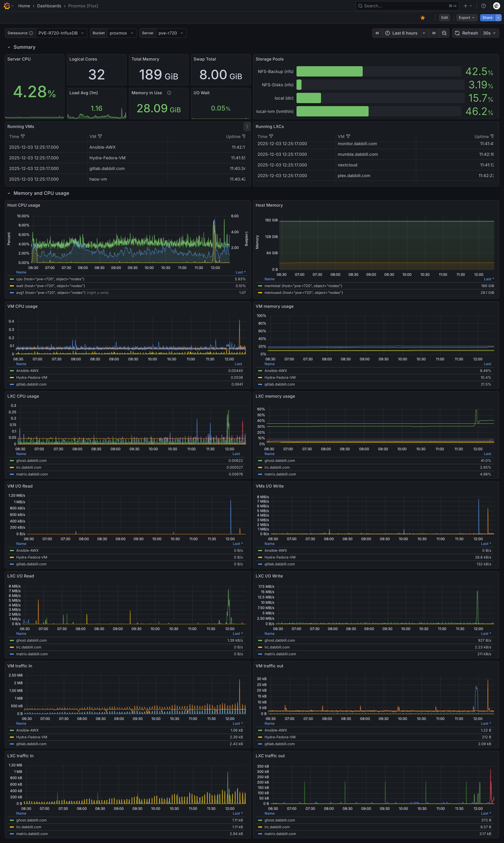Unstar the dashboard with the star icon
The width and height of the screenshot is (504, 843).
pyautogui.click(x=423, y=18)
